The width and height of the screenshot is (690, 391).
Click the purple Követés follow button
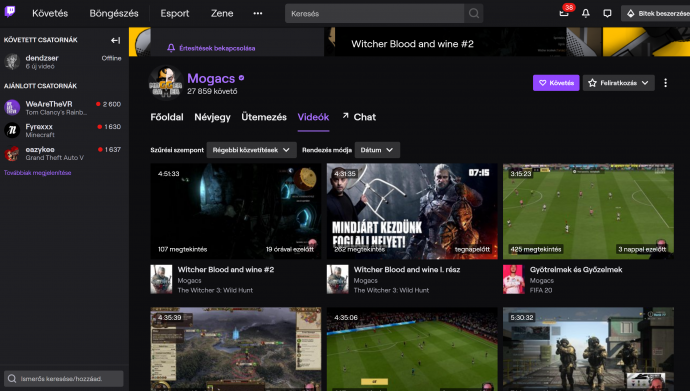tap(556, 83)
